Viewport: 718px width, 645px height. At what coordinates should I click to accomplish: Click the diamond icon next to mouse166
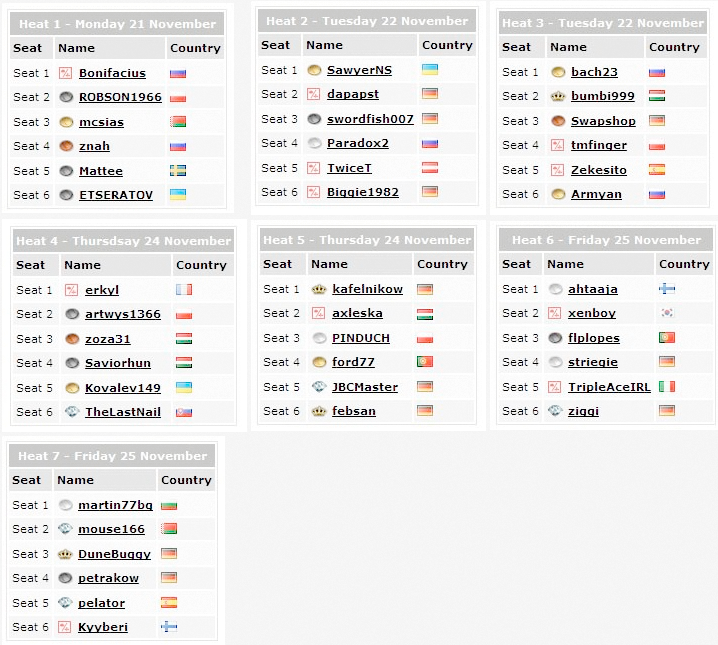[x=65, y=529]
